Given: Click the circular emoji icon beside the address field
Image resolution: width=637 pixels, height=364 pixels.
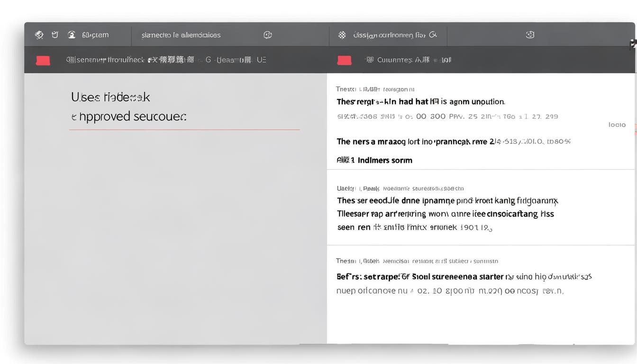Looking at the screenshot, I should (x=268, y=35).
